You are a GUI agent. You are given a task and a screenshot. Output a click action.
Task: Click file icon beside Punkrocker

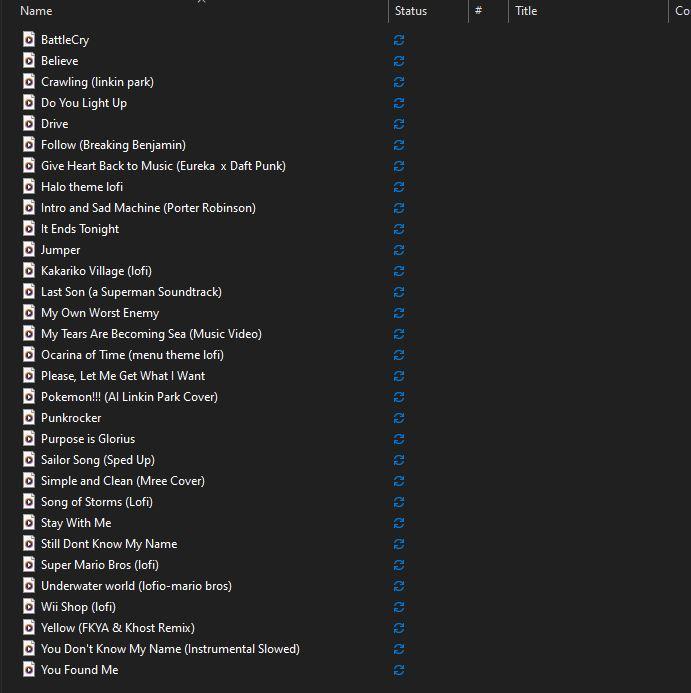[29, 417]
